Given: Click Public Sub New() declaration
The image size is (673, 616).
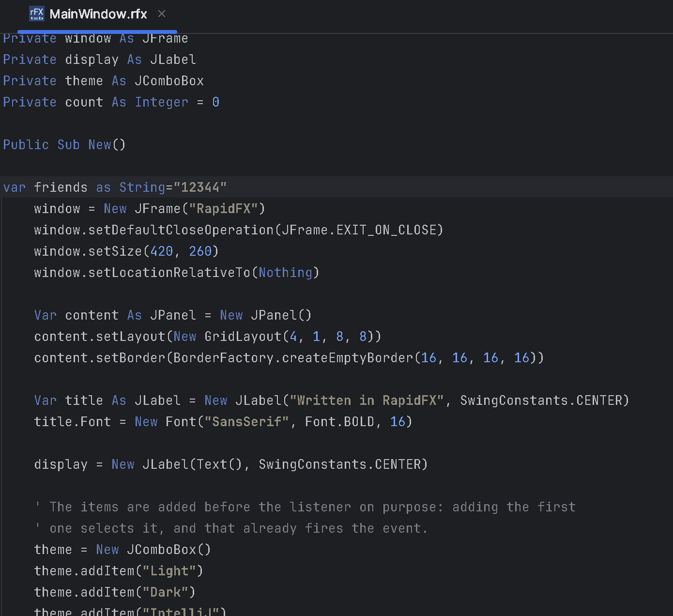Looking at the screenshot, I should point(64,145).
